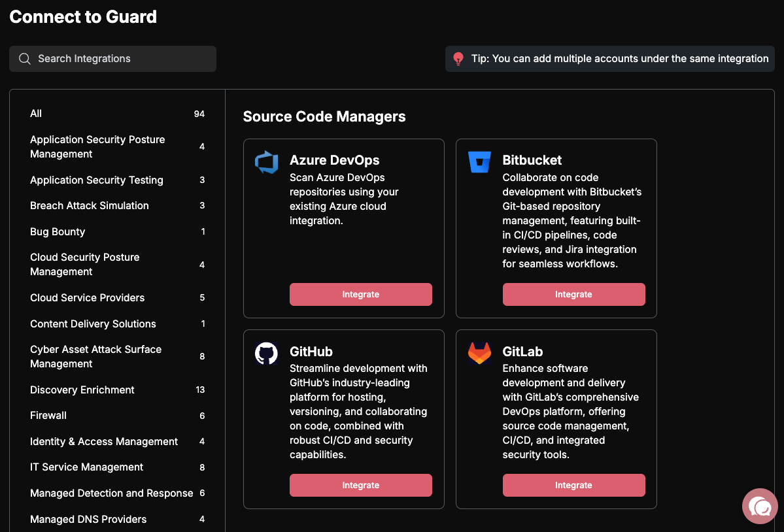Click the Azure DevOps description text
Screen dimensions: 784x532
click(x=344, y=199)
